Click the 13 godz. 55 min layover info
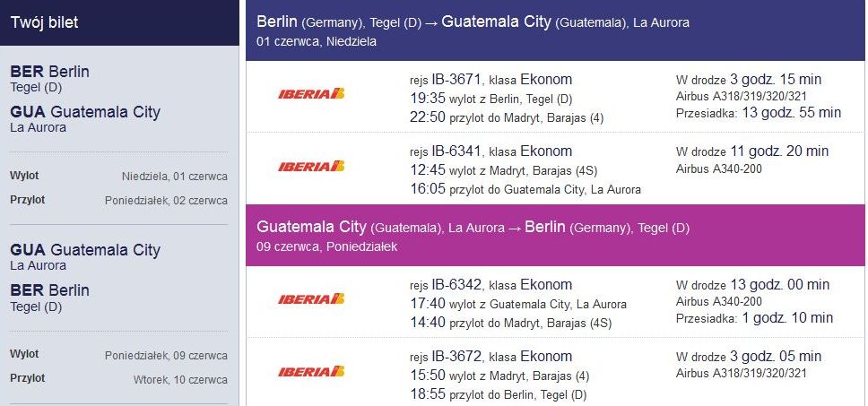The width and height of the screenshot is (868, 406). pyautogui.click(x=759, y=113)
